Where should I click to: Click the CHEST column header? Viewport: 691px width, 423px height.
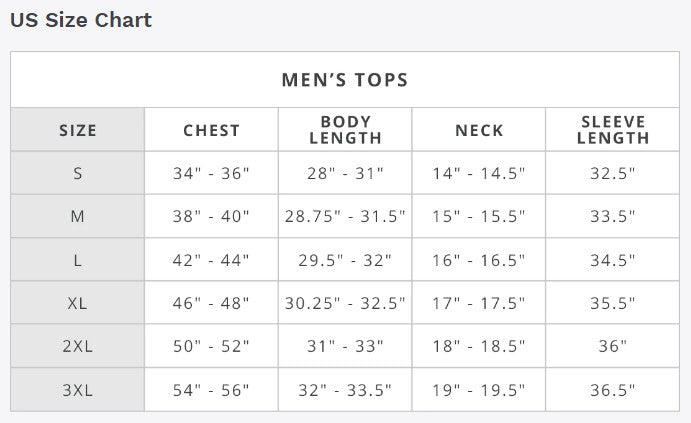pos(212,130)
